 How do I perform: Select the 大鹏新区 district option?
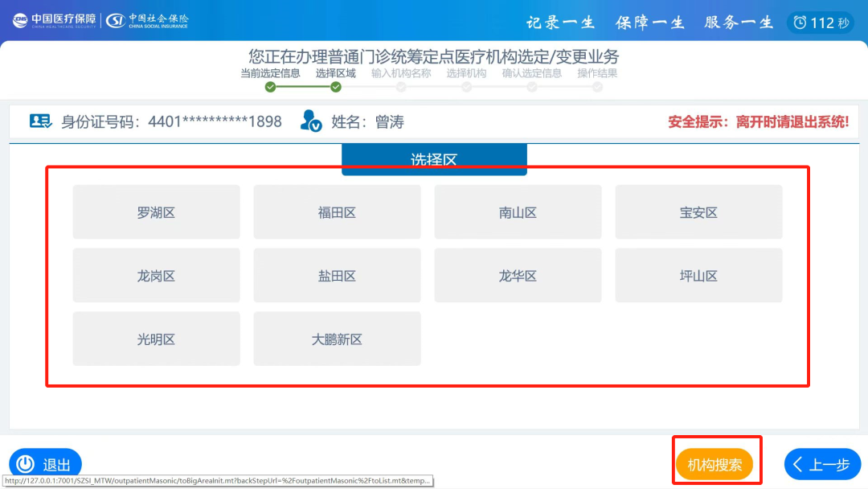coord(337,339)
